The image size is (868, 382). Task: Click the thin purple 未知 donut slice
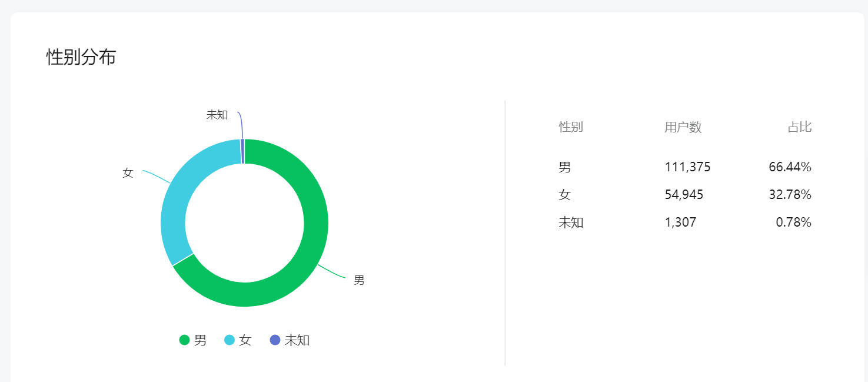click(x=242, y=151)
